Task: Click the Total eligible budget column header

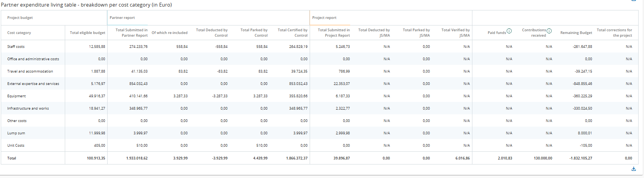Action: click(88, 33)
